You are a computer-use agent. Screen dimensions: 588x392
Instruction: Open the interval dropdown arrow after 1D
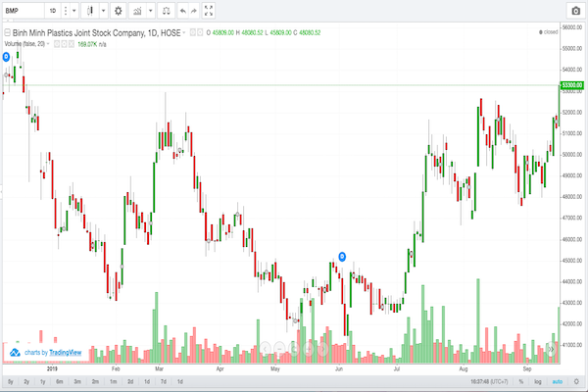tap(74, 11)
